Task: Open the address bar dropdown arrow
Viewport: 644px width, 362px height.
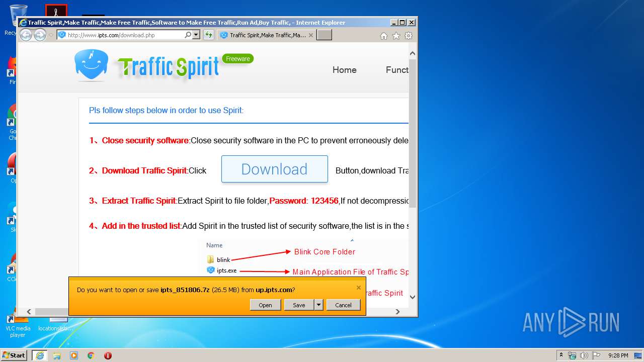Action: 196,35
